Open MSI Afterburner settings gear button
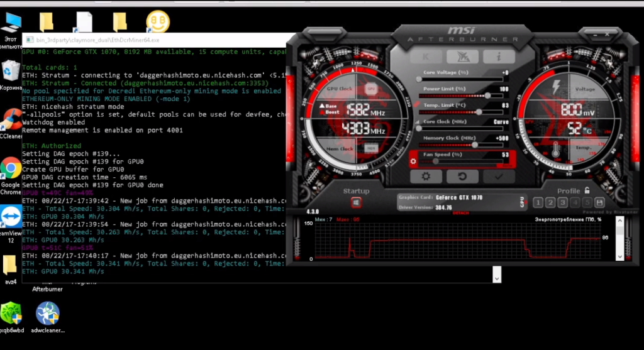Viewport: 644px width, 350px height. (426, 177)
